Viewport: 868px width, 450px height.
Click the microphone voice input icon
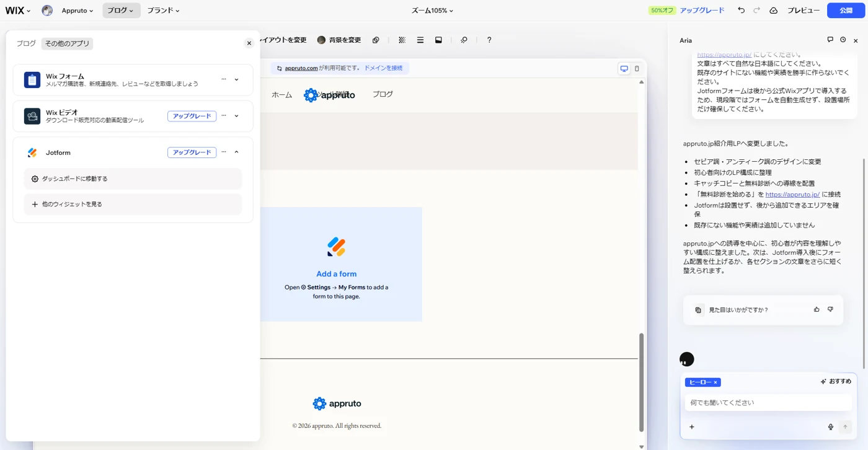point(831,426)
